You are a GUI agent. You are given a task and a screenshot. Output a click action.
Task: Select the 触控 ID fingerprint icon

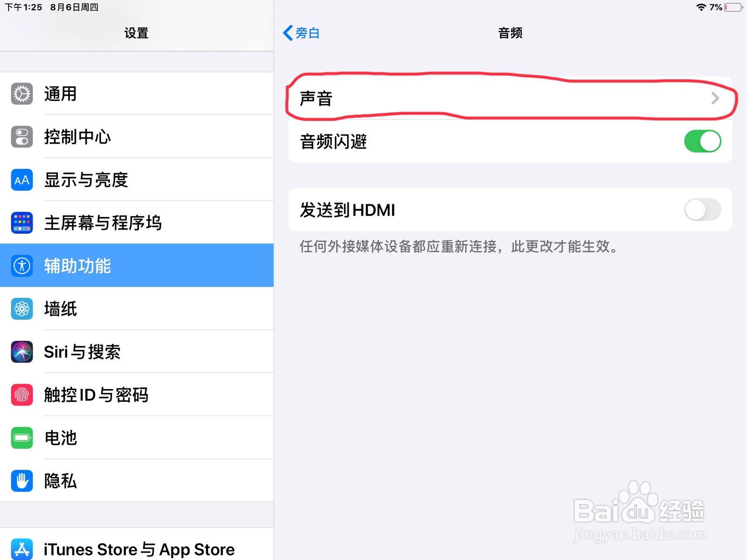pyautogui.click(x=22, y=395)
